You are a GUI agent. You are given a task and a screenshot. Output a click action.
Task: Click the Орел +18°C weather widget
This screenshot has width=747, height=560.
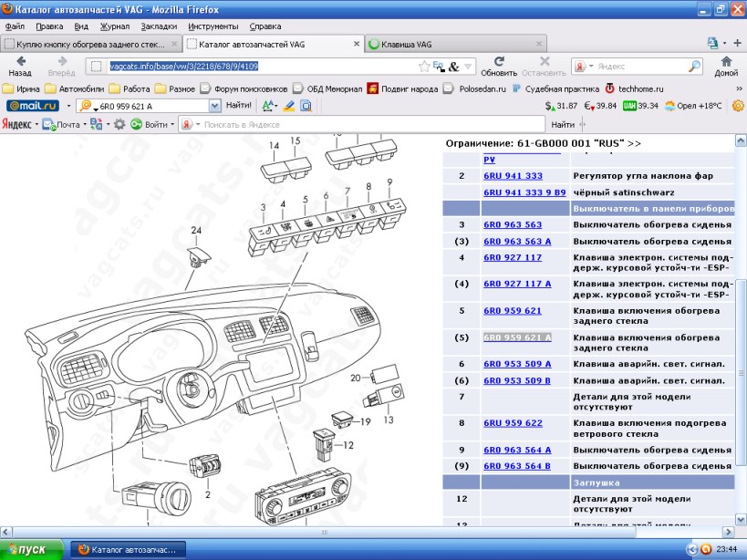coord(693,106)
